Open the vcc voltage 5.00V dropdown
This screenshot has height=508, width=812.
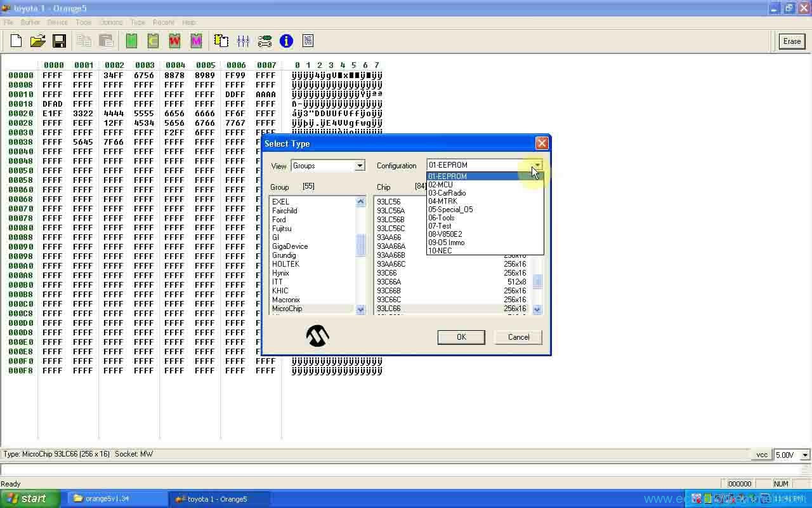(805, 455)
